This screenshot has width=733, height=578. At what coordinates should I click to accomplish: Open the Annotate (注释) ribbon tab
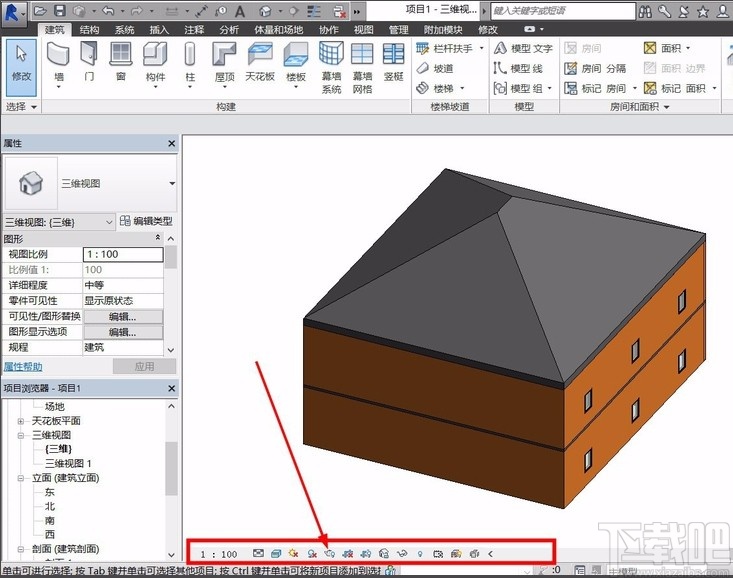(x=194, y=30)
